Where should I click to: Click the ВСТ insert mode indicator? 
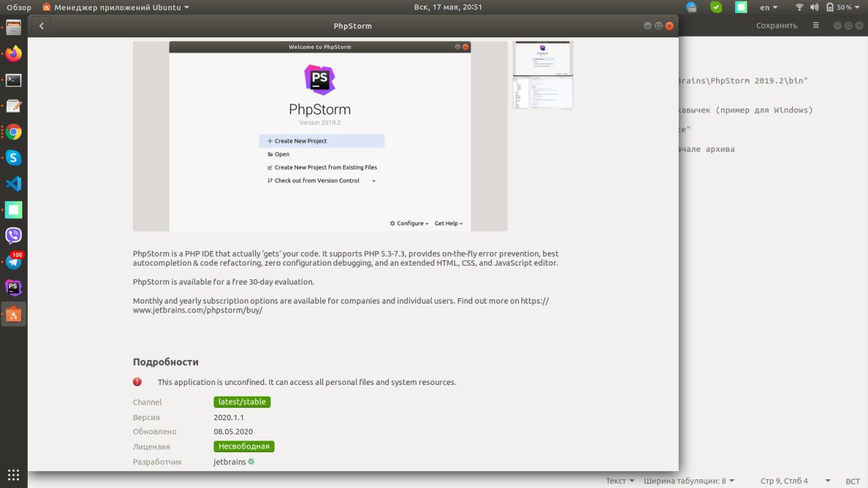pos(852,481)
